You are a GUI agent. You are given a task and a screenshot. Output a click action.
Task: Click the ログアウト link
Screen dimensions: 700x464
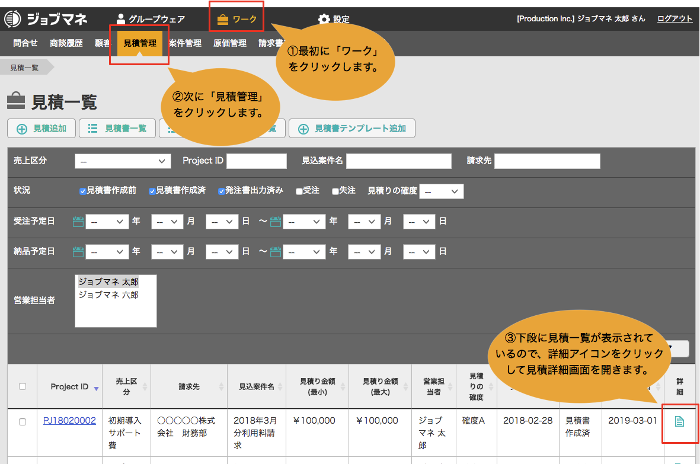[675, 19]
